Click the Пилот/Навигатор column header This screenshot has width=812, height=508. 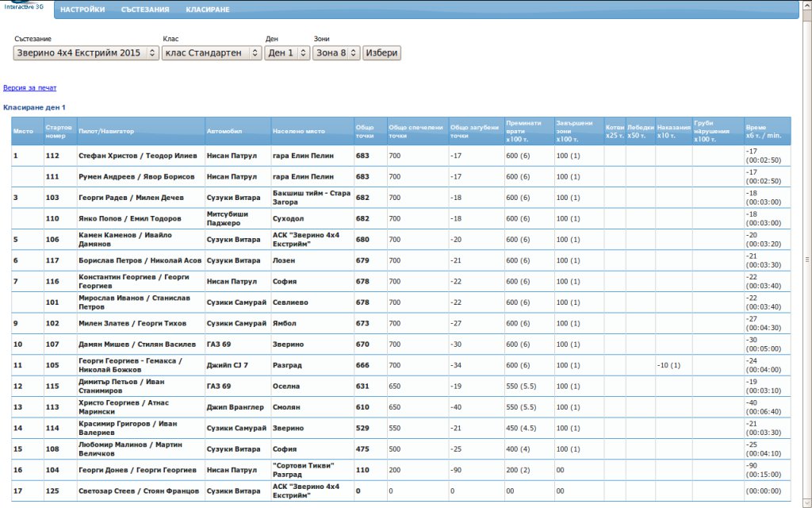tap(106, 131)
